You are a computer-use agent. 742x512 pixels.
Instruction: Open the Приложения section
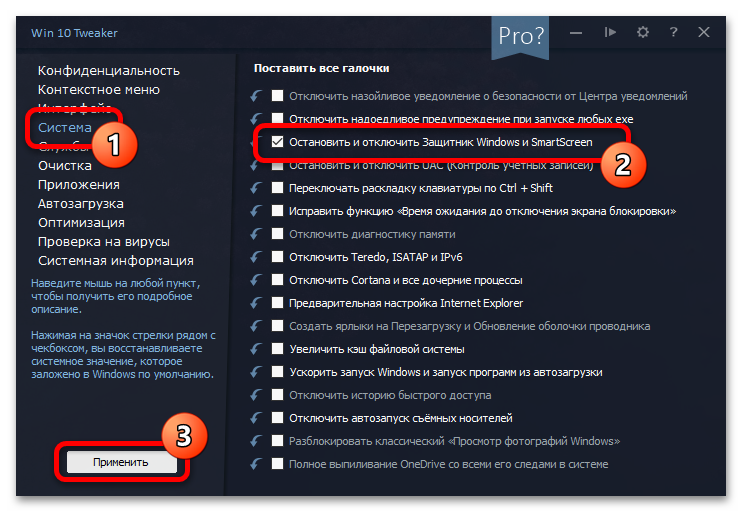point(79,185)
